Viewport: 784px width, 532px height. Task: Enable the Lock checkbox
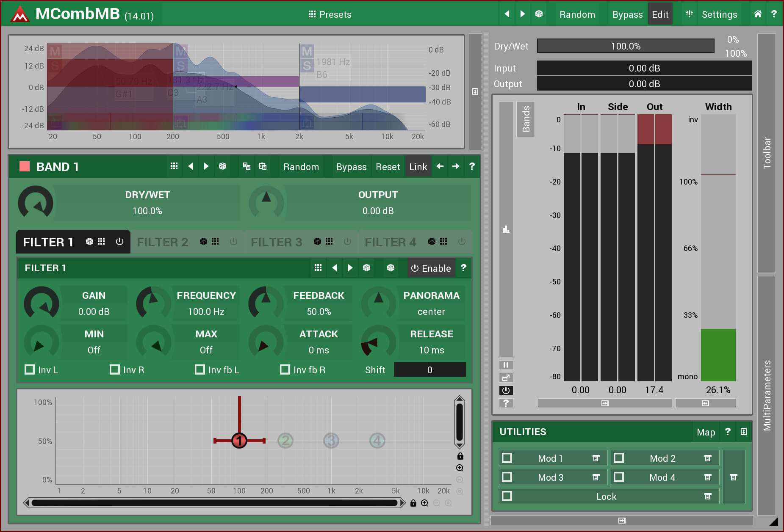click(507, 496)
